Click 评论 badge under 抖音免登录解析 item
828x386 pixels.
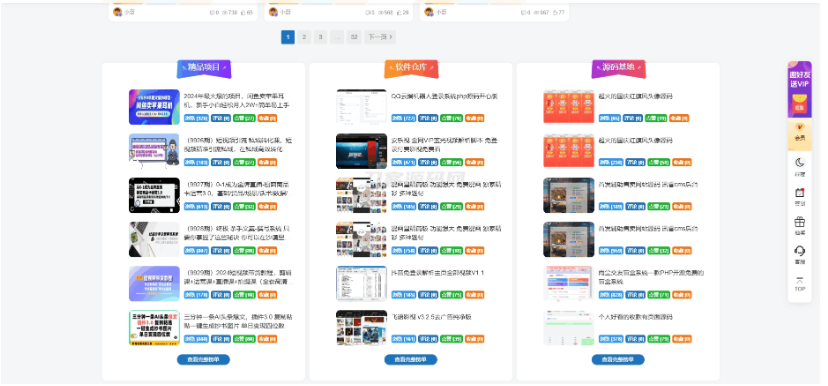click(x=428, y=295)
